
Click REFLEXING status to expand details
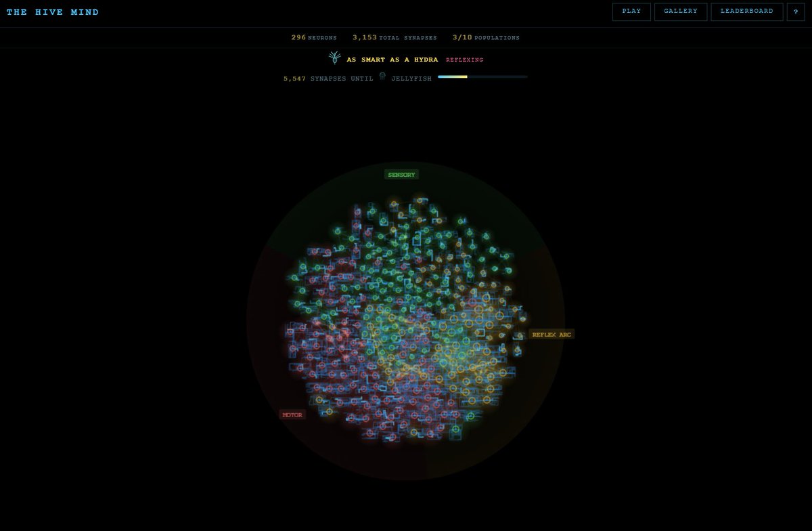464,60
